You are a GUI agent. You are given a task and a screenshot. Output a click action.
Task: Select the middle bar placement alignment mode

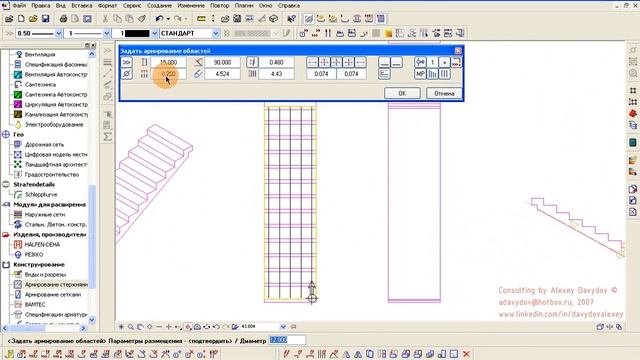point(336,62)
